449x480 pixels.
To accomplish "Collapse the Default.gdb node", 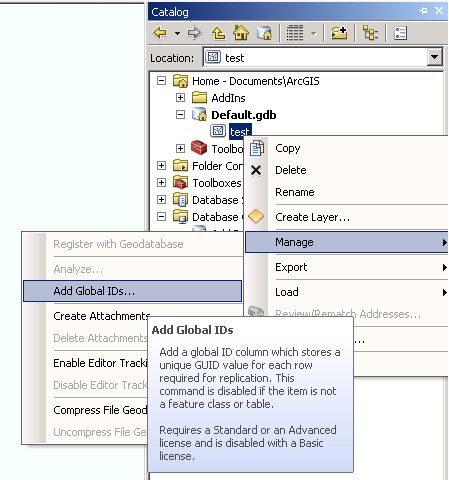I will [x=180, y=115].
